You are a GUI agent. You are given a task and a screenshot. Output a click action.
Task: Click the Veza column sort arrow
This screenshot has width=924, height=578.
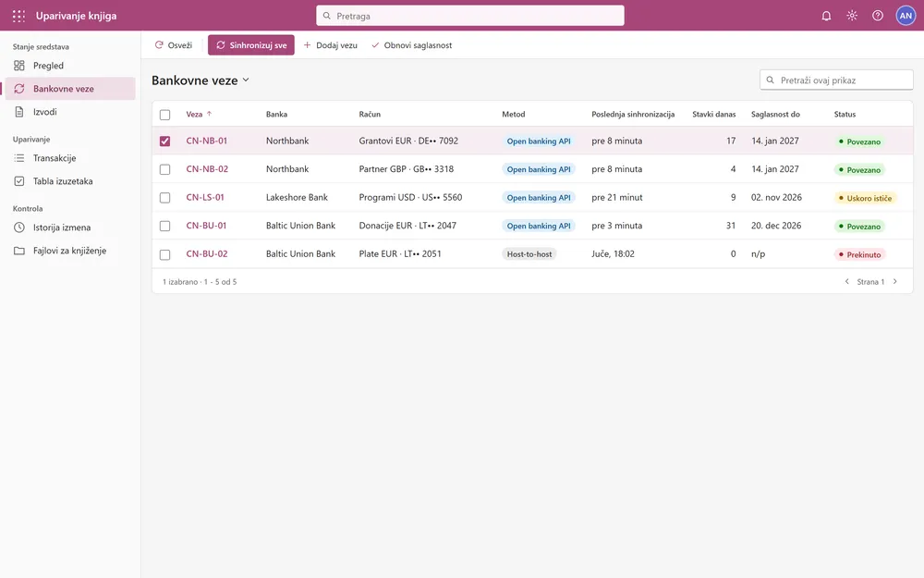pos(209,114)
